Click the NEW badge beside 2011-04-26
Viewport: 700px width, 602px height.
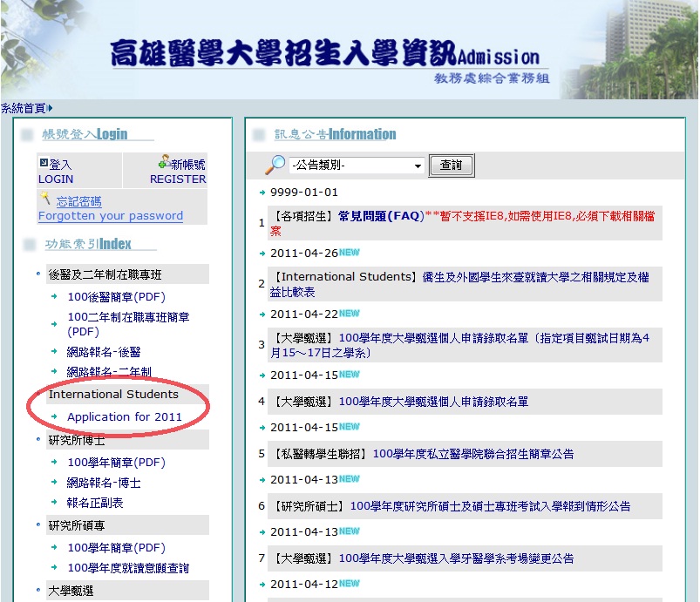349,253
